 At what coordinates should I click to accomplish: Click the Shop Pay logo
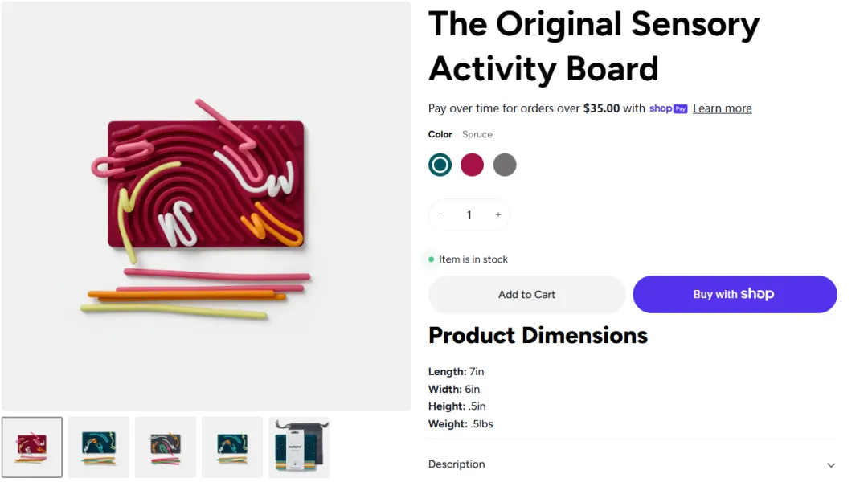point(668,108)
